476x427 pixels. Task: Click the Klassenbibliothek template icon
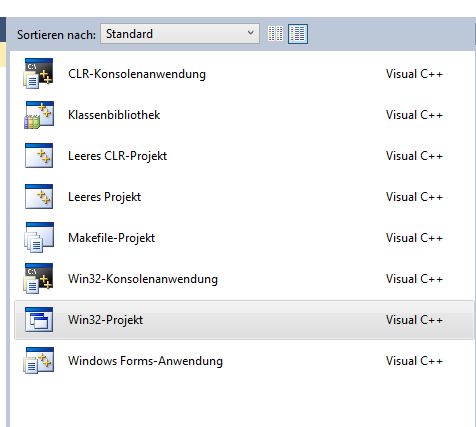pyautogui.click(x=39, y=115)
